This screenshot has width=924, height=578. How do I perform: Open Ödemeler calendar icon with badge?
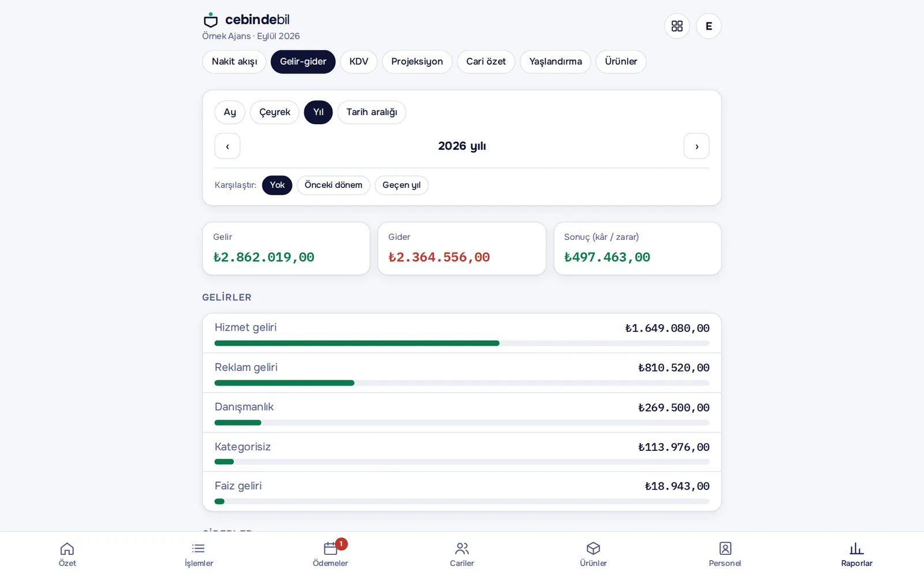[x=331, y=548]
